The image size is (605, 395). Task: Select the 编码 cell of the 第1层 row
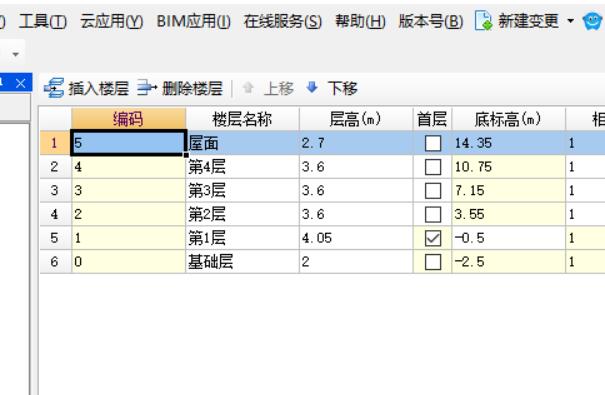[x=128, y=238]
